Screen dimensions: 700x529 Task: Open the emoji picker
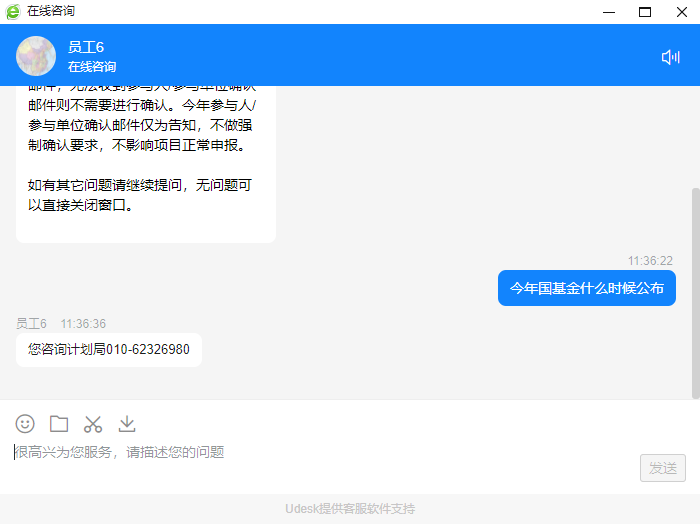25,424
